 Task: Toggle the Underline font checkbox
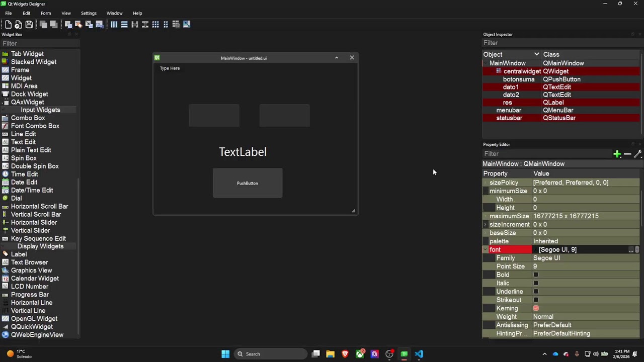536,292
